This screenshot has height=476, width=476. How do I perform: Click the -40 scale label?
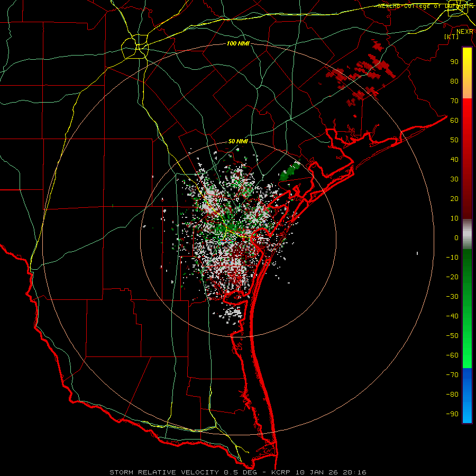[452, 316]
